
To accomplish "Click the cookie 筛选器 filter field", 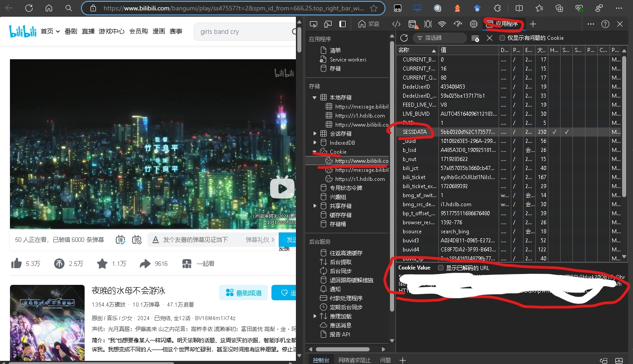I will 440,38.
